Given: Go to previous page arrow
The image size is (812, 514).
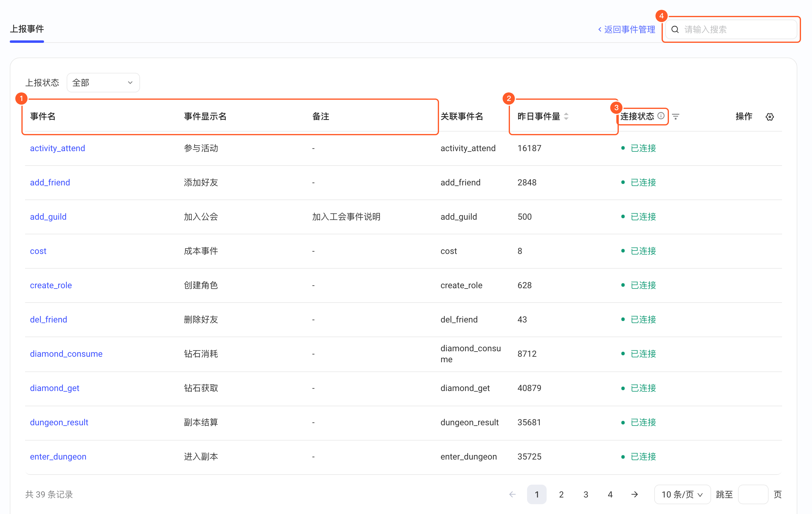Looking at the screenshot, I should [x=512, y=494].
